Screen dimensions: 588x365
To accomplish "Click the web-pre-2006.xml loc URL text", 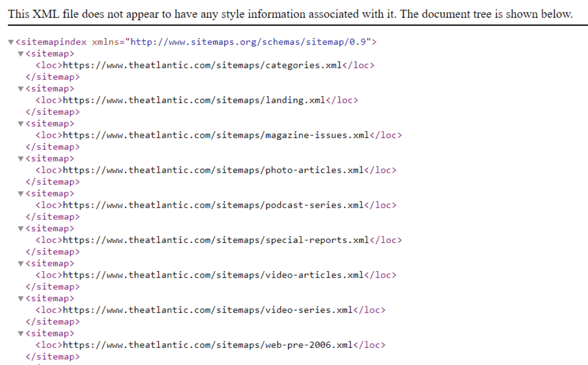I will [208, 345].
